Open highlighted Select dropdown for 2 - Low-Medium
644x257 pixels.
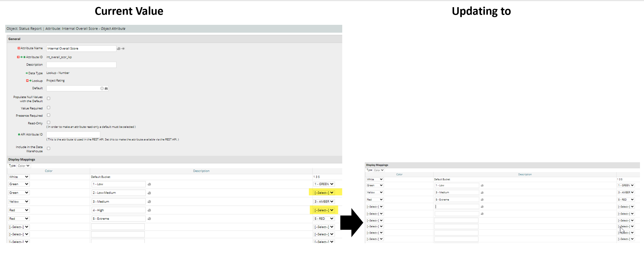(324, 193)
